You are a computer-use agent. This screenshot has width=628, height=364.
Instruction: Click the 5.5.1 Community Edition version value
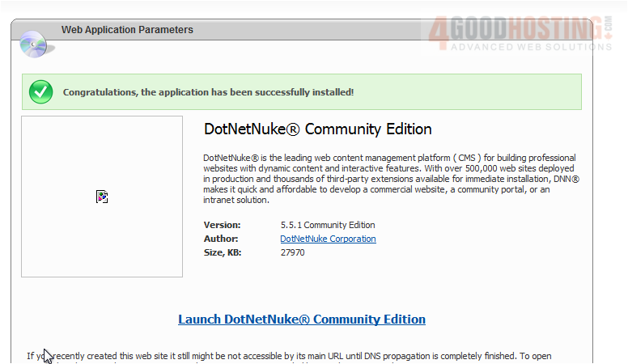coord(327,225)
